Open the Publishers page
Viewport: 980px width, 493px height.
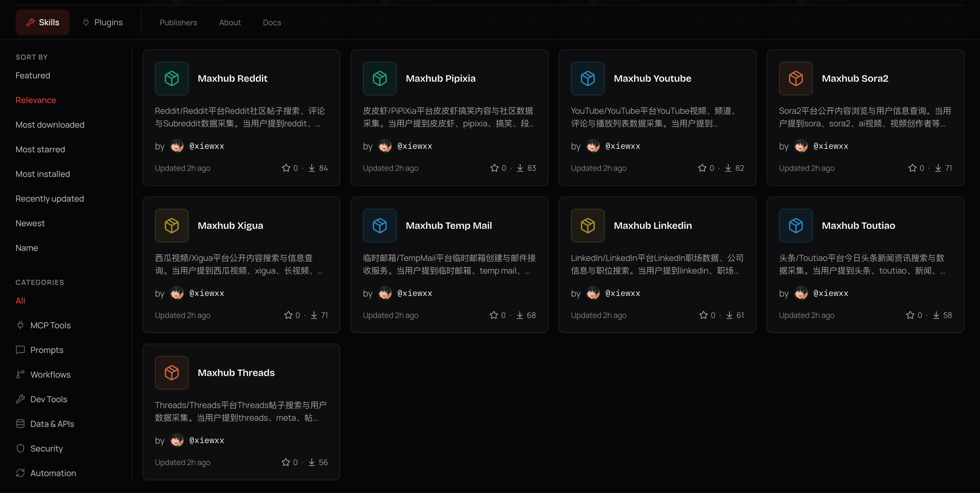(x=179, y=22)
